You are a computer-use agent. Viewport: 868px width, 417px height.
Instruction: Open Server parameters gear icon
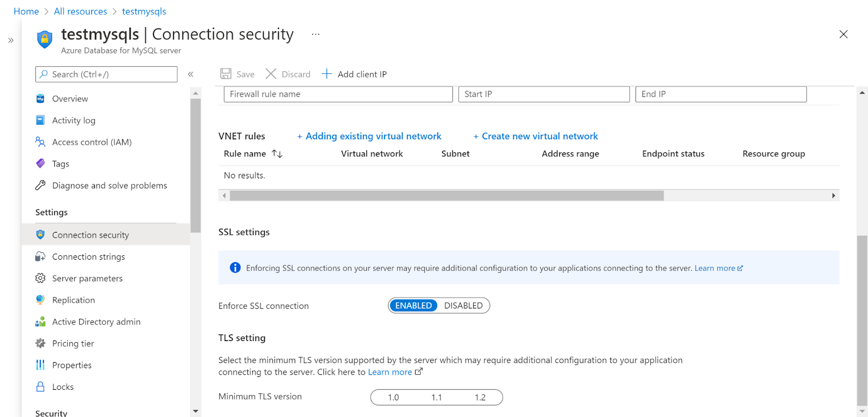tap(40, 278)
